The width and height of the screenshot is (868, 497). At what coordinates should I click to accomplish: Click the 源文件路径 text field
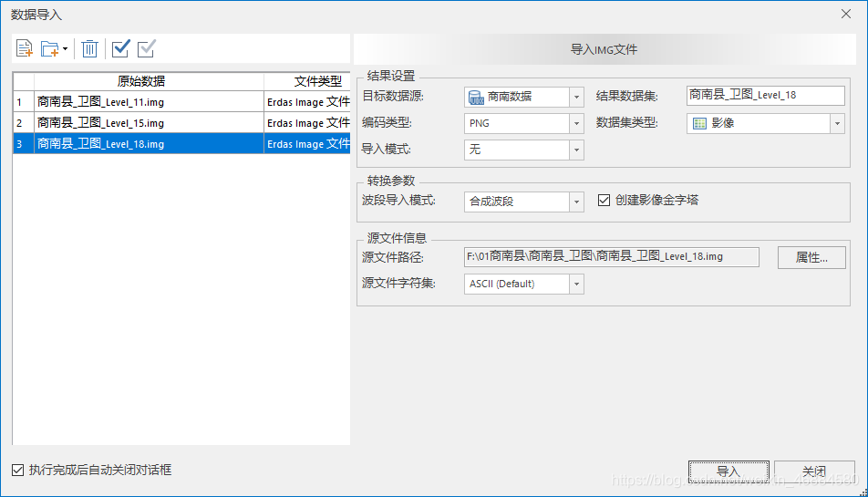[611, 257]
